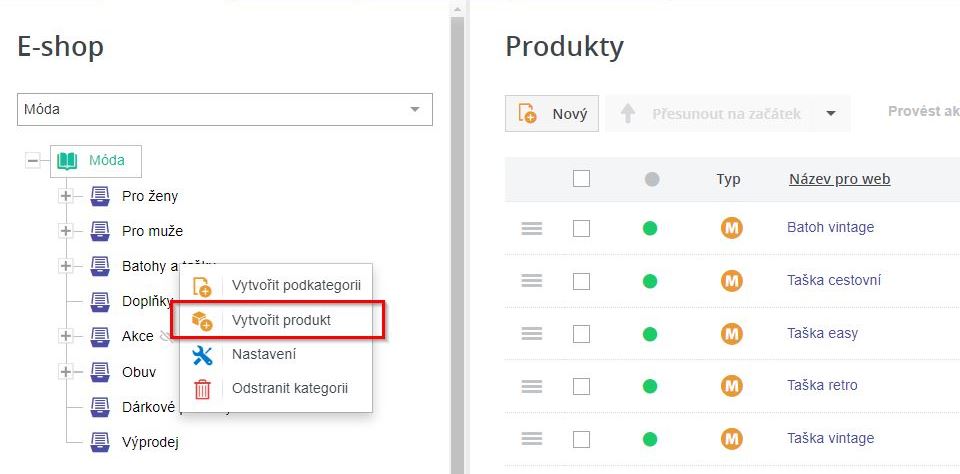Click the orange M type icon for Batoh vintage
The height and width of the screenshot is (474, 960).
click(732, 228)
